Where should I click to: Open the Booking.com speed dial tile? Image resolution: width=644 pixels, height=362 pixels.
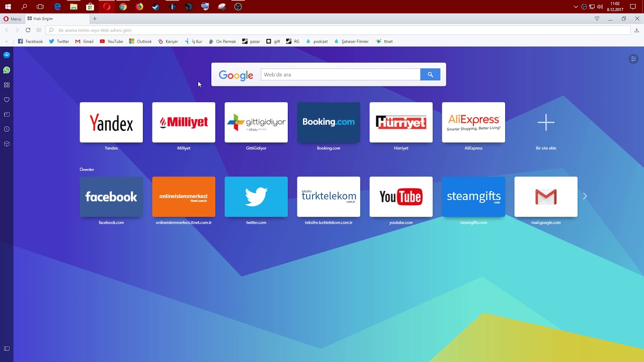[x=329, y=122]
